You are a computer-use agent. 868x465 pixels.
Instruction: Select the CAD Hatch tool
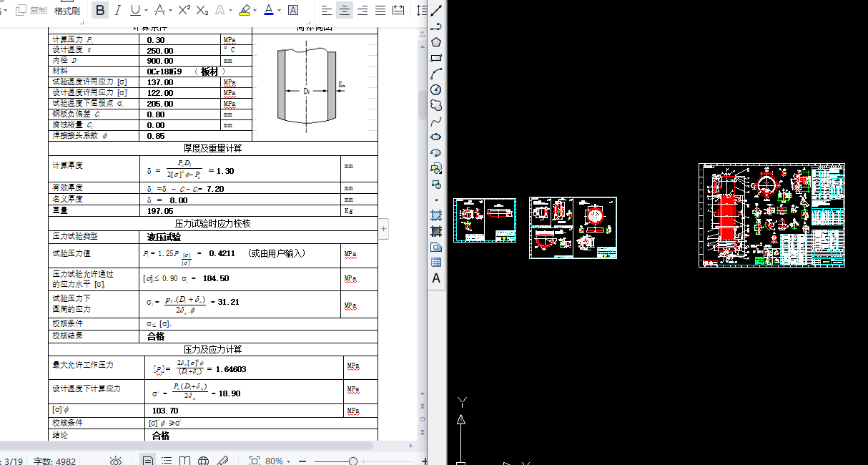pyautogui.click(x=436, y=215)
